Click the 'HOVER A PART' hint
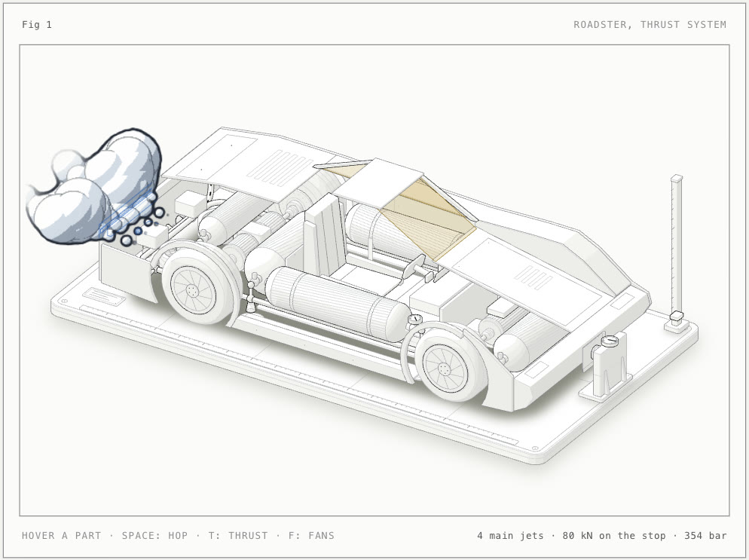749x560 pixels. pos(61,536)
